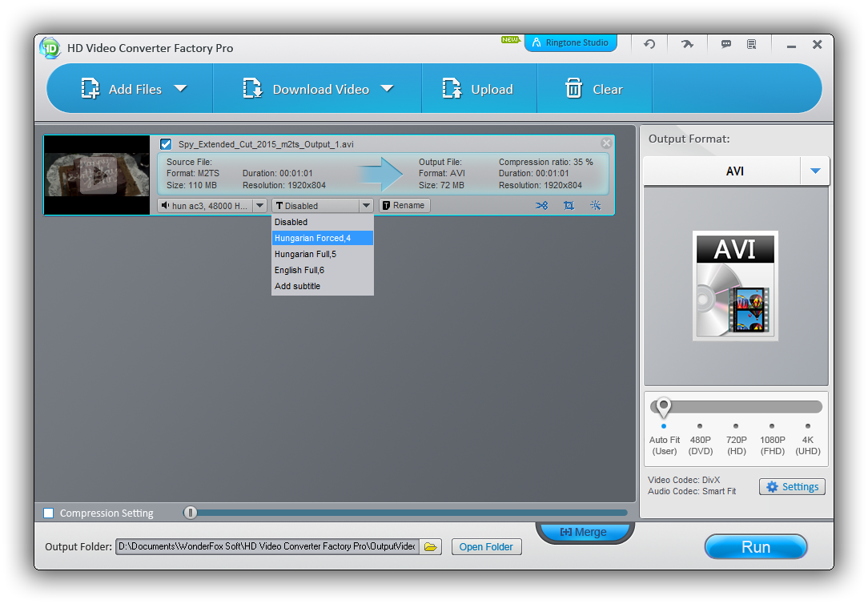Open the Crop tool for Spy_Extended_Cut
This screenshot has width=868, height=604.
tap(569, 205)
